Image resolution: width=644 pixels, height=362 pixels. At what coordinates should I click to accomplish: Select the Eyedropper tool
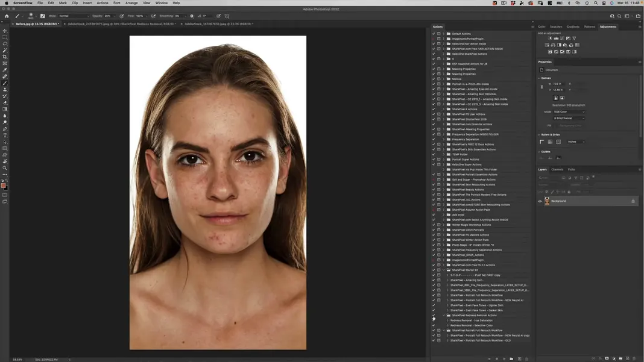[5, 70]
